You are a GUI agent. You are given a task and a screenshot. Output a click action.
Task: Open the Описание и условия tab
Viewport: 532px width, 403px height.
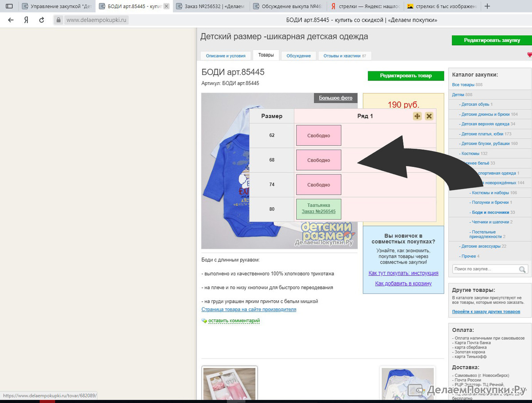[226, 56]
